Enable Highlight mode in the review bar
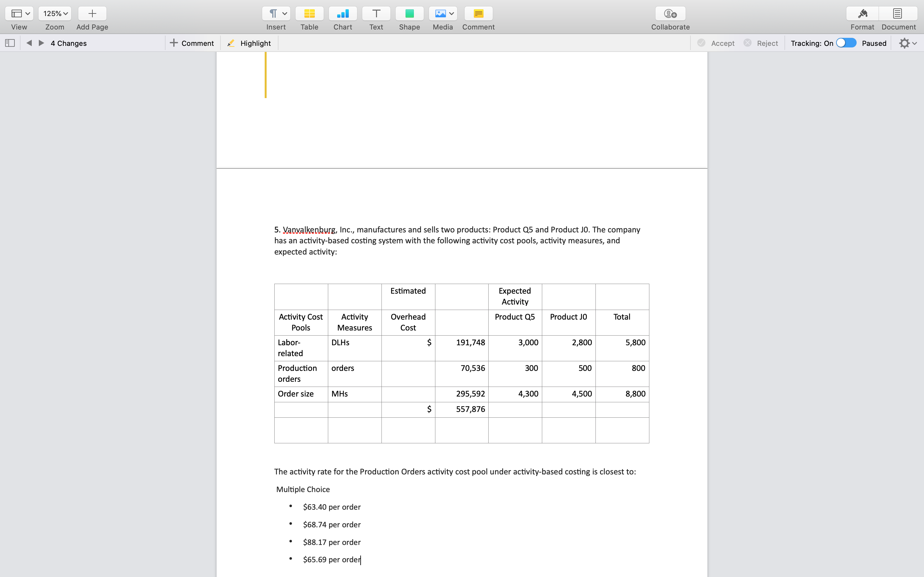Screen dimensions: 924x577 point(249,43)
